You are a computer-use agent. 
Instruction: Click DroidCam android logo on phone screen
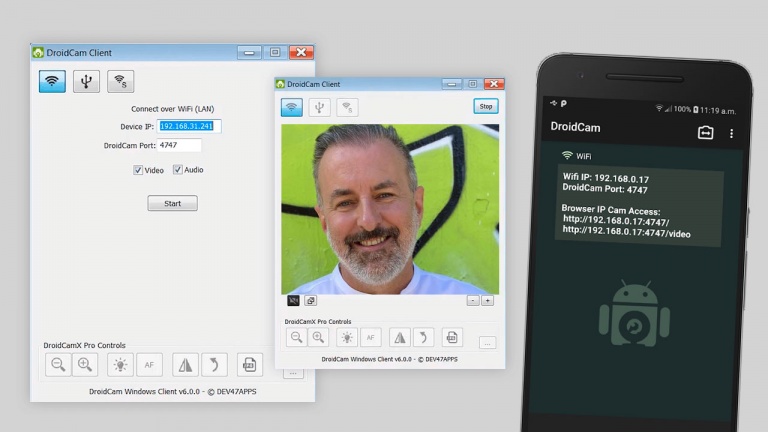(634, 313)
